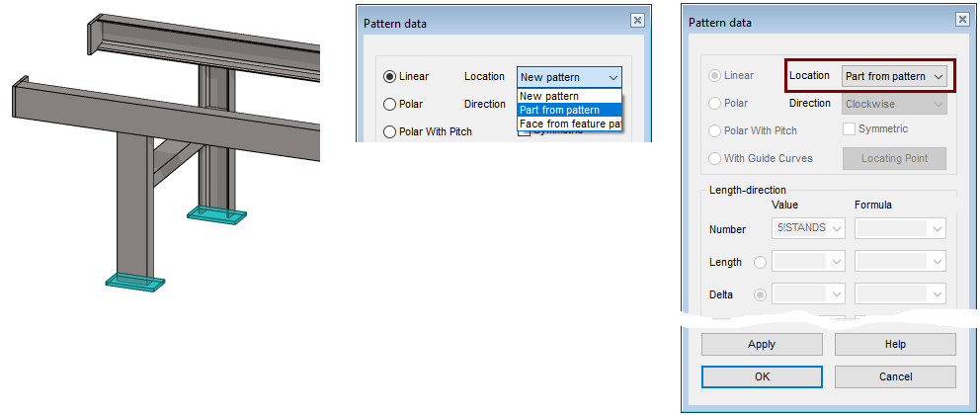
Task: Pick highlighted Part from pattern list option
Action: click(569, 110)
